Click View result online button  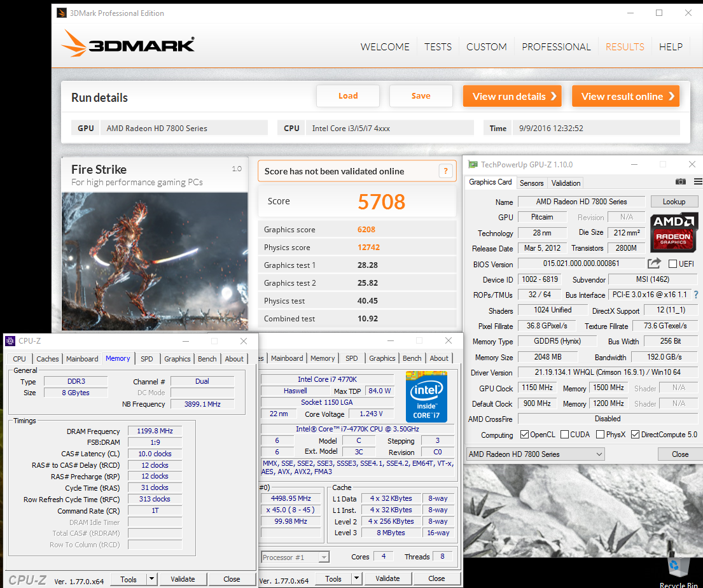click(x=625, y=96)
